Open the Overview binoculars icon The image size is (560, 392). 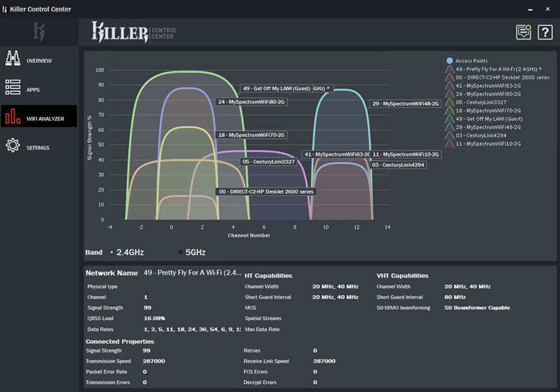click(13, 58)
